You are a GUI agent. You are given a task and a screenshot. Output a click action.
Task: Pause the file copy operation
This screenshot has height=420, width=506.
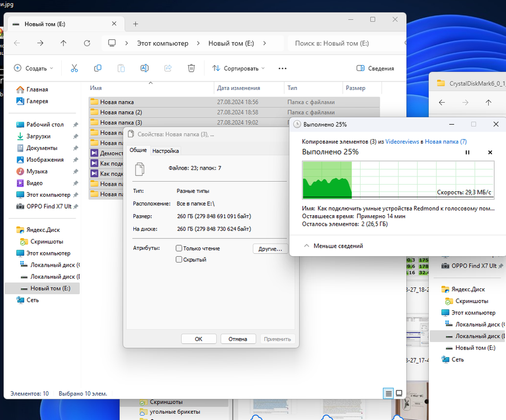tap(467, 152)
